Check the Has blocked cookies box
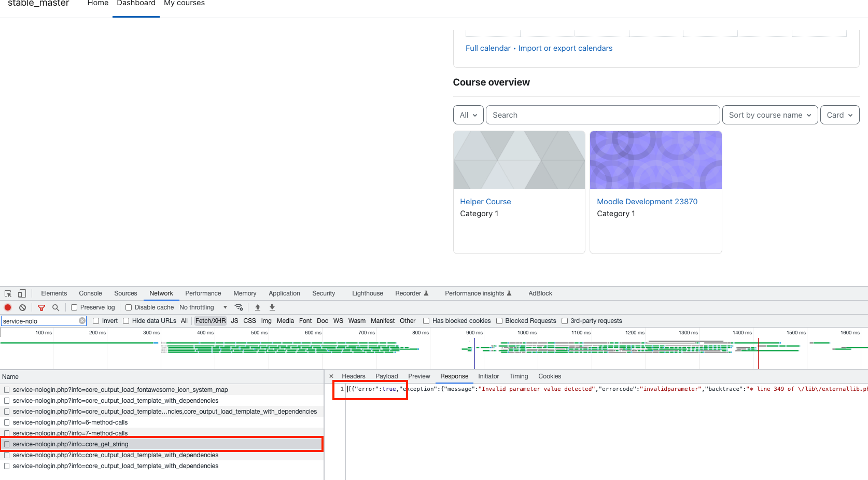 [426, 321]
